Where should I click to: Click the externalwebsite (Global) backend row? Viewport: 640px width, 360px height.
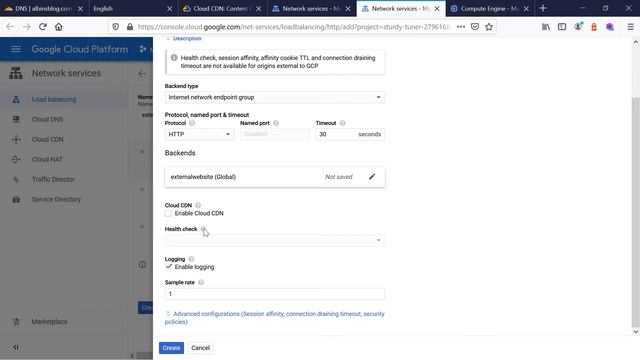(275, 177)
